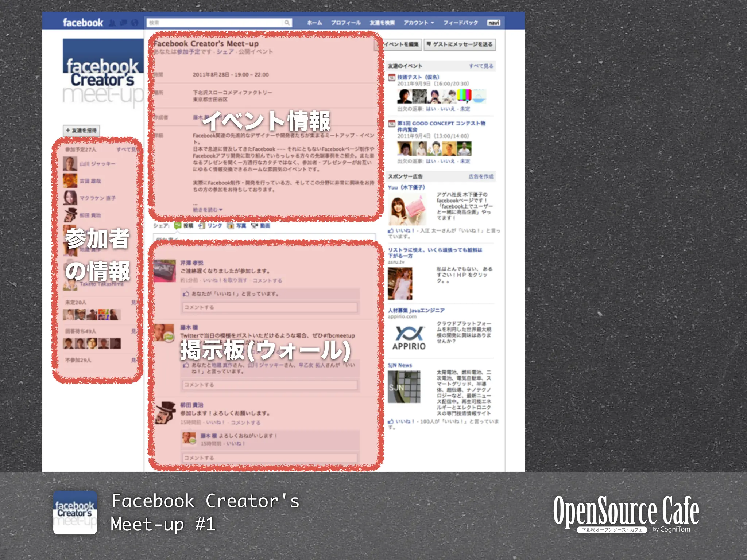Open フィードバック in top navigation

point(460,23)
